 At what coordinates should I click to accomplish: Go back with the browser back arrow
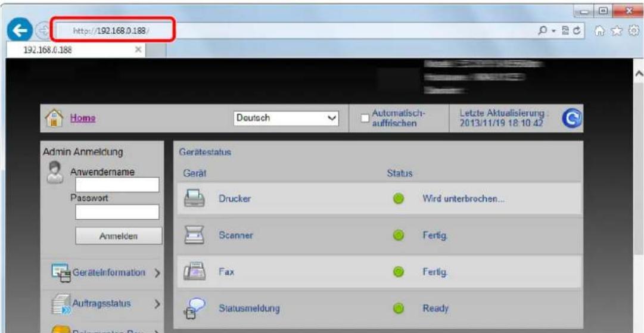[x=20, y=30]
